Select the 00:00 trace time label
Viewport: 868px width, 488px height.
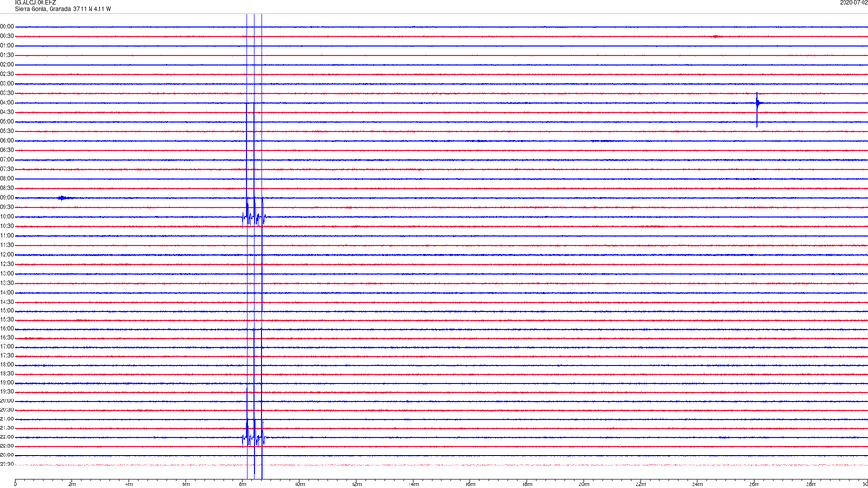[7, 26]
